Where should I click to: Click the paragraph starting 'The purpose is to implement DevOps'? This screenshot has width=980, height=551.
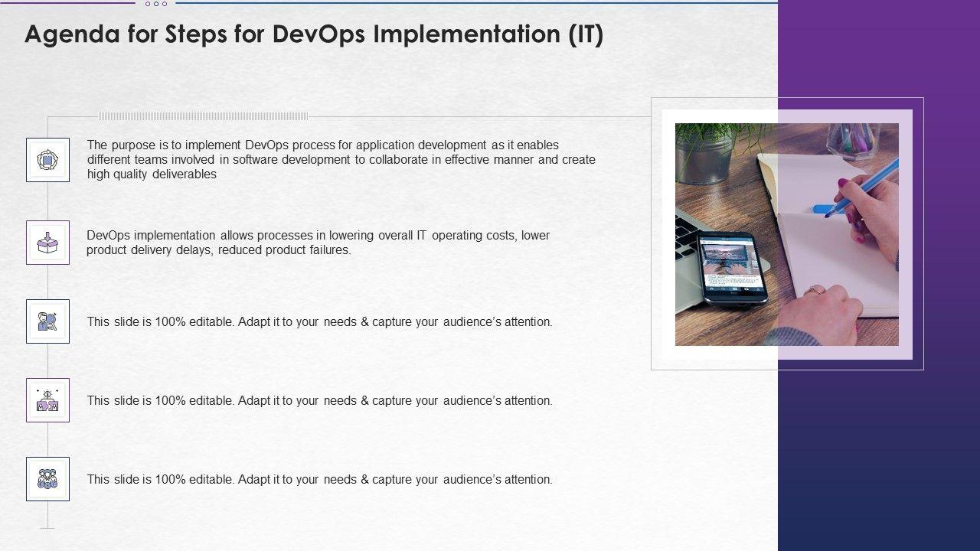341,159
